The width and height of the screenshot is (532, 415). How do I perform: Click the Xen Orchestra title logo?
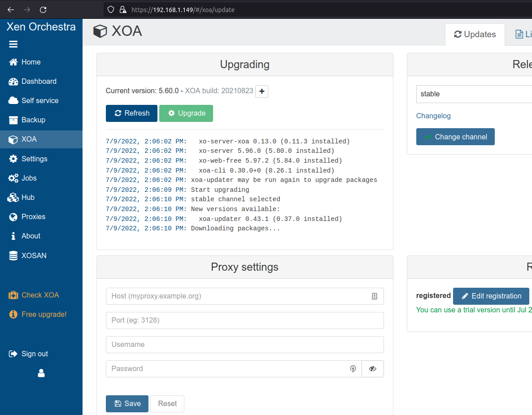coord(41,27)
